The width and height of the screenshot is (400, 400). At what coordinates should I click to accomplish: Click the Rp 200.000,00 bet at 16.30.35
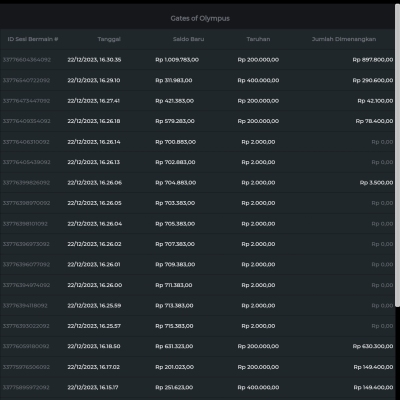[x=258, y=60]
